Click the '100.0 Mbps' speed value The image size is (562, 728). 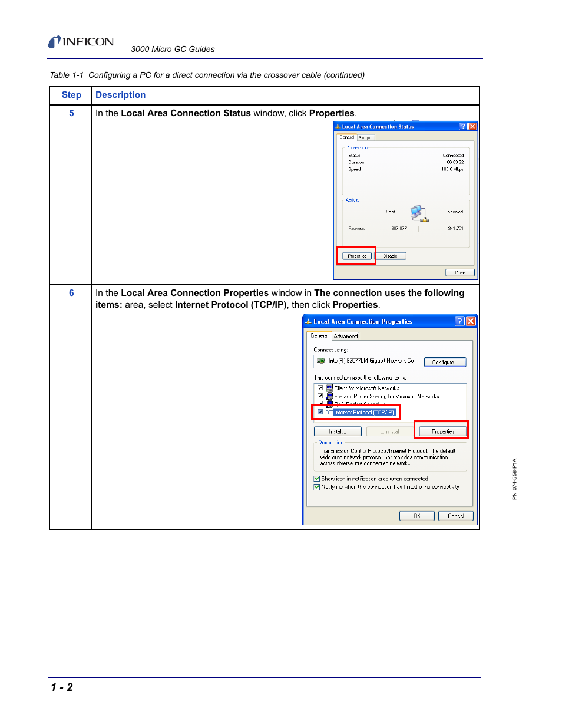pos(452,169)
